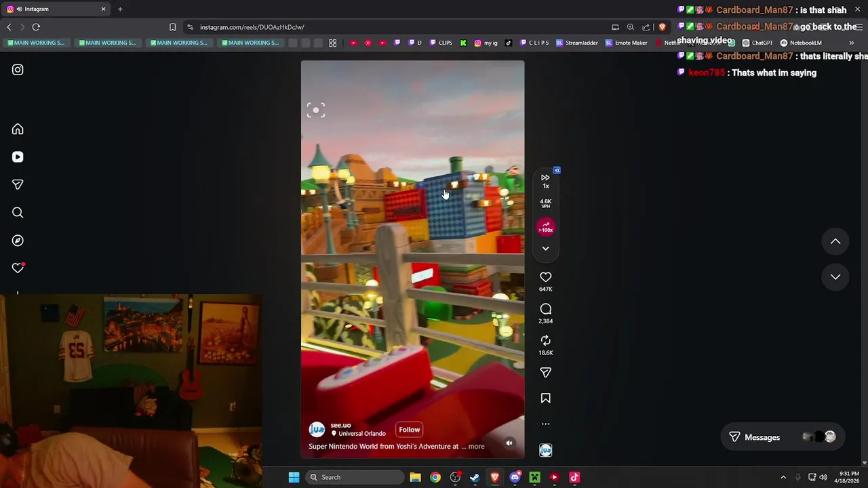Click the address bar URL
The height and width of the screenshot is (488, 868).
pos(252,27)
